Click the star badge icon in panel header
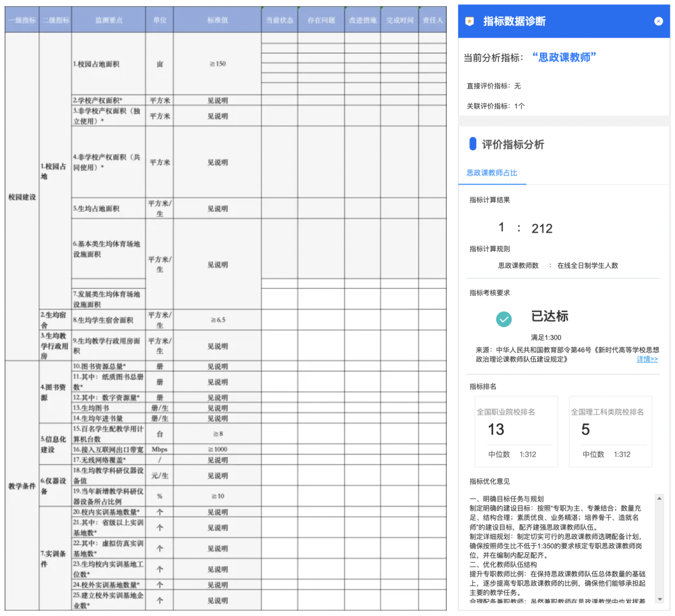The height and width of the screenshot is (616, 675). (470, 21)
